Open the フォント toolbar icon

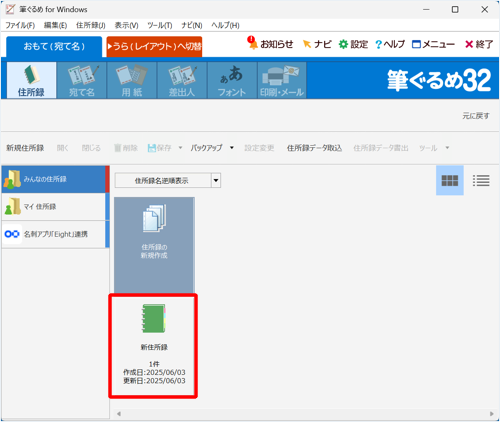point(232,80)
